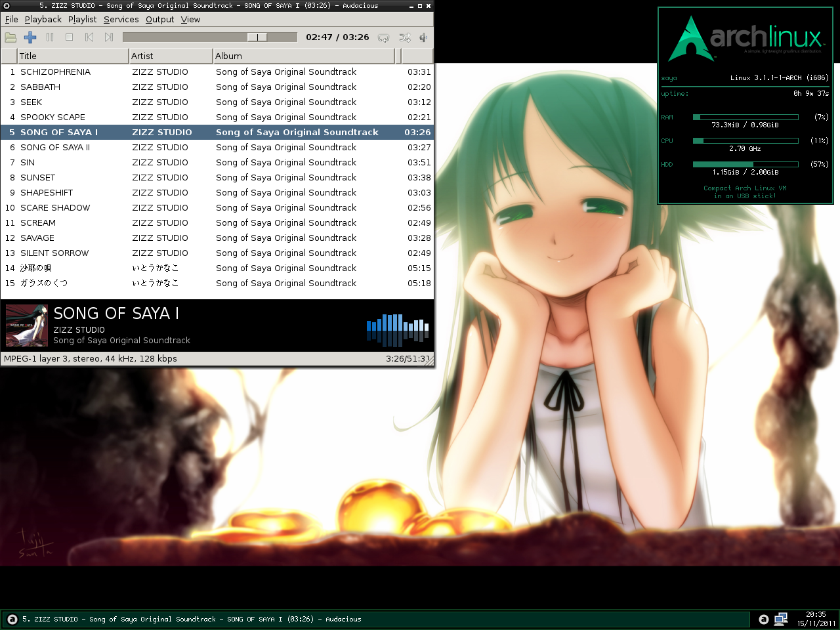Click the network monitor tray icon
The width and height of the screenshot is (840, 630).
(x=781, y=619)
